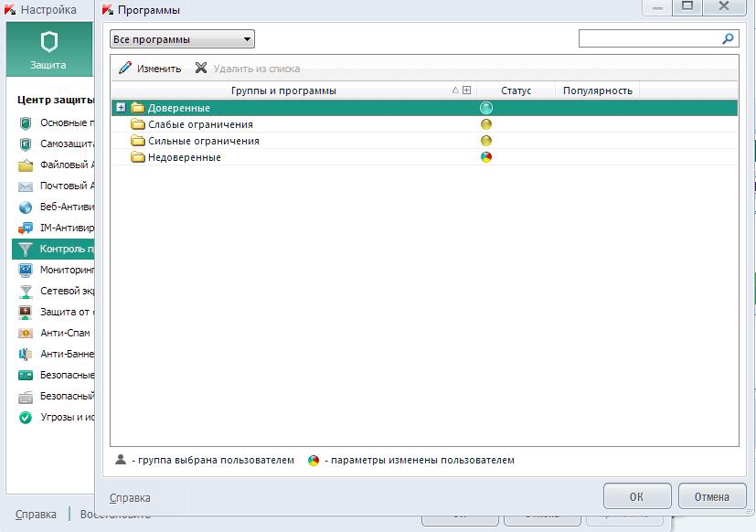Open the Самозащита settings icon
The width and height of the screenshot is (756, 532).
pyautogui.click(x=26, y=144)
